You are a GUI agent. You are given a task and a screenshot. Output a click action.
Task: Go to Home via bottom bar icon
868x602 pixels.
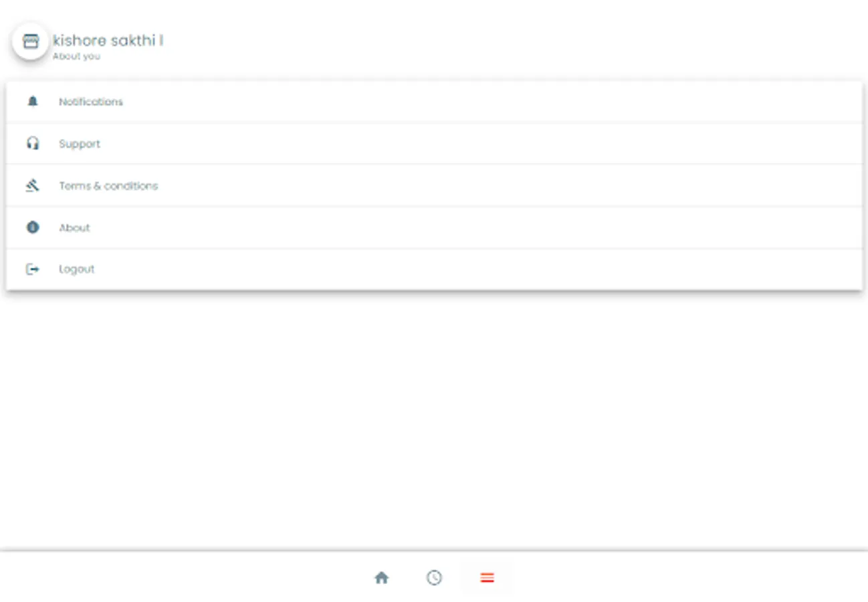pos(381,578)
